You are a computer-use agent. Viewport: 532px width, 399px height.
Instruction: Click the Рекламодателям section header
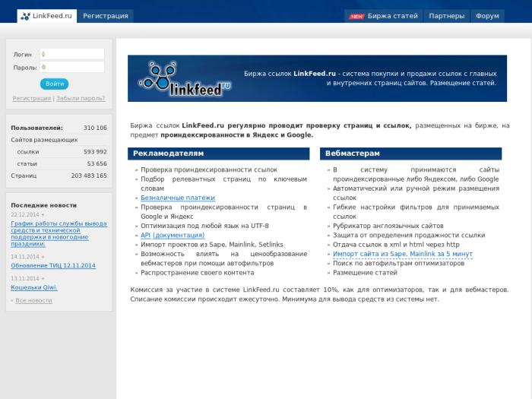point(219,154)
